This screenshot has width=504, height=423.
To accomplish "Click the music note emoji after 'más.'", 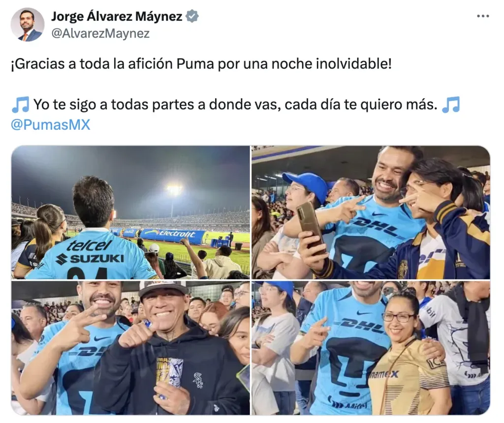I will pyautogui.click(x=451, y=105).
